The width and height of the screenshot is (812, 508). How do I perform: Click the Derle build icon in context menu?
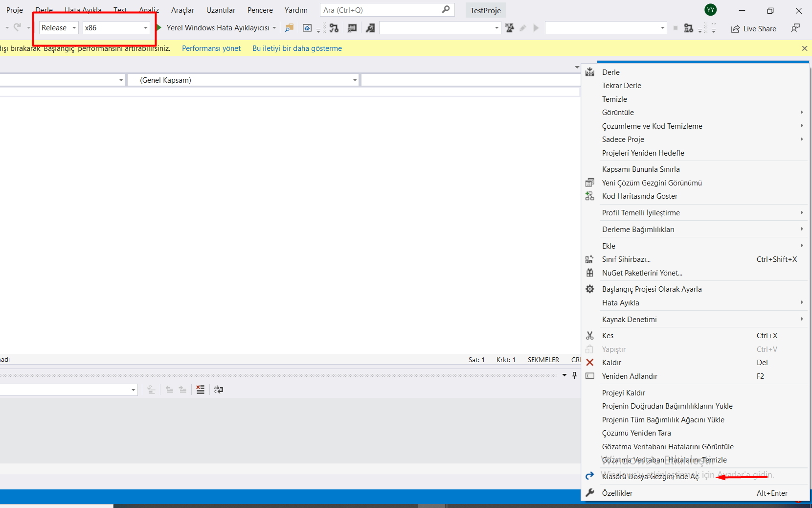pos(590,72)
